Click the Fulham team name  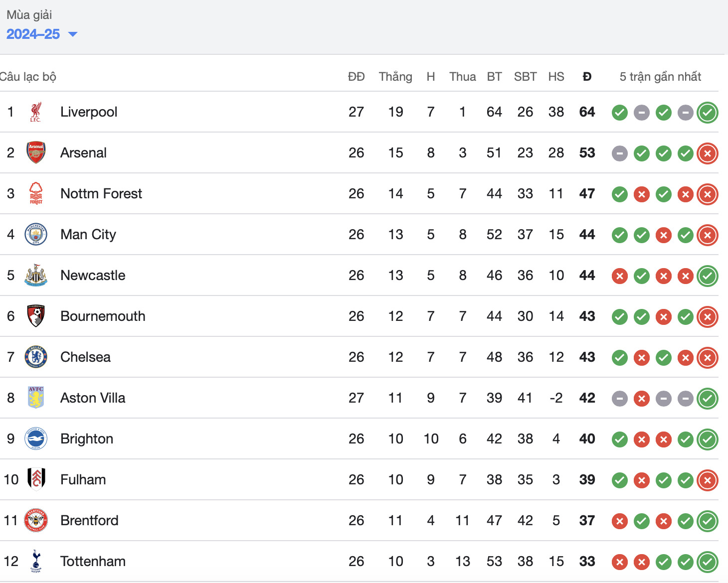pyautogui.click(x=83, y=479)
